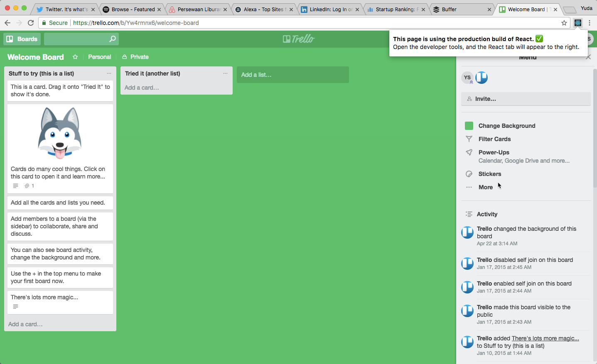Click the Activity heading
This screenshot has width=597, height=364.
(x=487, y=214)
